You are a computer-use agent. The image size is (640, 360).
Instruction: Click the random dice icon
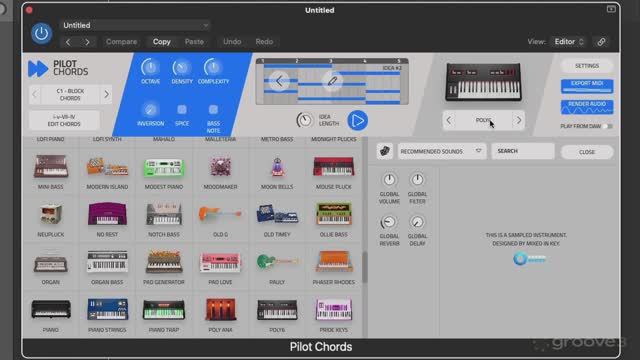point(384,151)
